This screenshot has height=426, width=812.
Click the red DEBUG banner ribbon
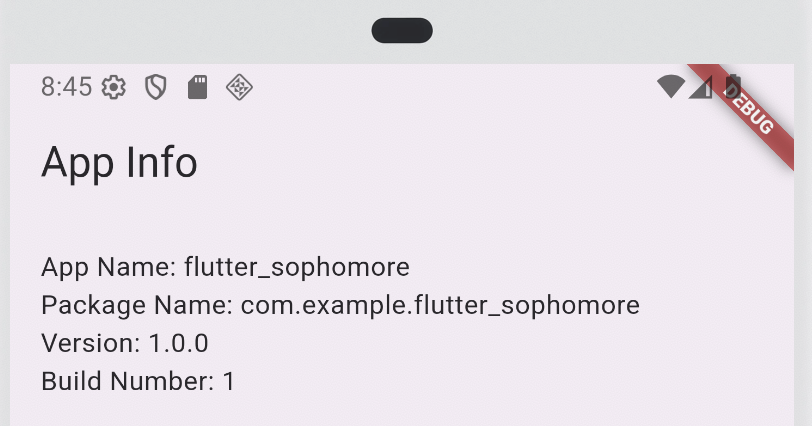click(x=746, y=112)
